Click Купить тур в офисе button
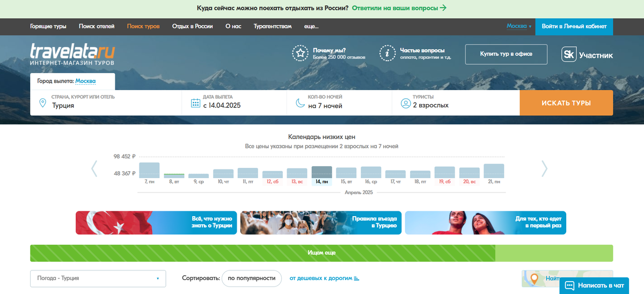The image size is (644, 294). coord(506,54)
